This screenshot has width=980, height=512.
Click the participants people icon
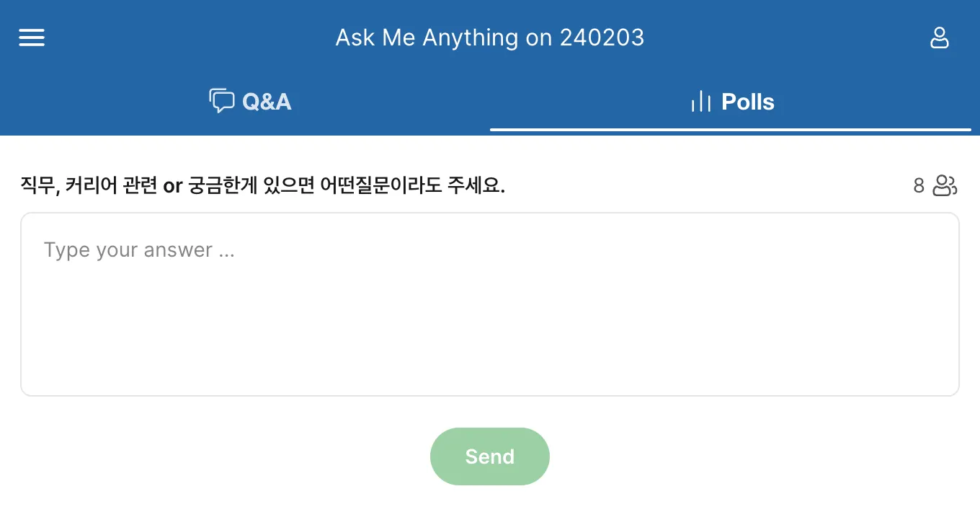pyautogui.click(x=944, y=186)
